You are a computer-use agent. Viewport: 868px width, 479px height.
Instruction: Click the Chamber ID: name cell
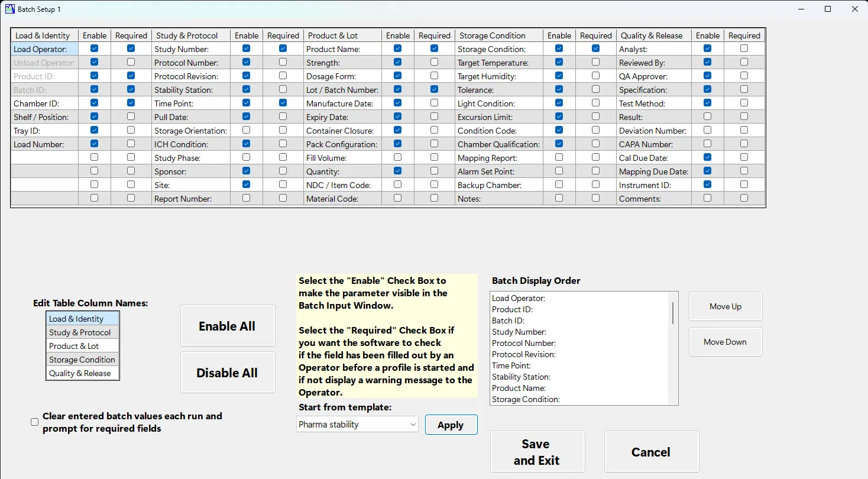coord(45,103)
